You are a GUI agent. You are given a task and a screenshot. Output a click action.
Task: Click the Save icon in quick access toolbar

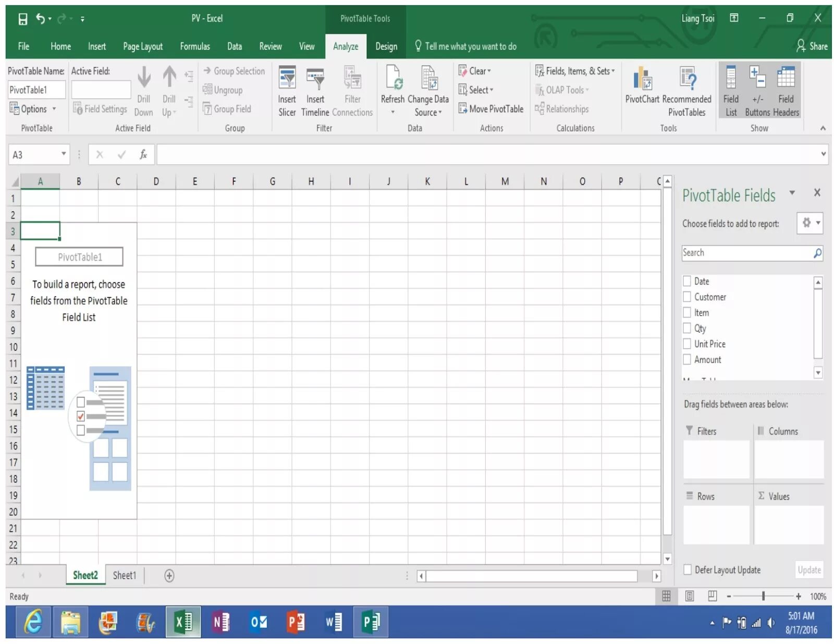point(23,19)
